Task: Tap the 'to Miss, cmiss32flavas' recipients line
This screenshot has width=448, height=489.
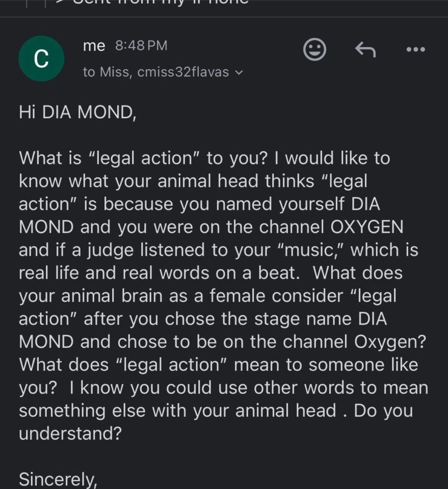Action: (x=163, y=72)
